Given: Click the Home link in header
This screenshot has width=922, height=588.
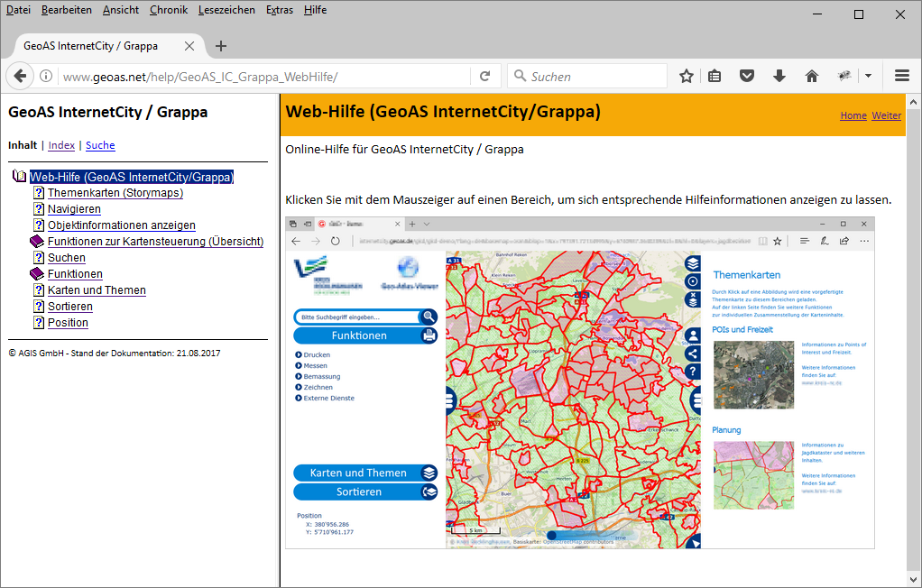Looking at the screenshot, I should click(x=853, y=115).
